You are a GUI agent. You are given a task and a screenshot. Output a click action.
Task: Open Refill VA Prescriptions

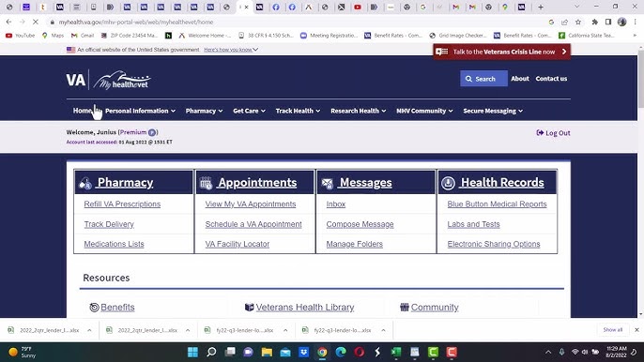click(x=122, y=204)
